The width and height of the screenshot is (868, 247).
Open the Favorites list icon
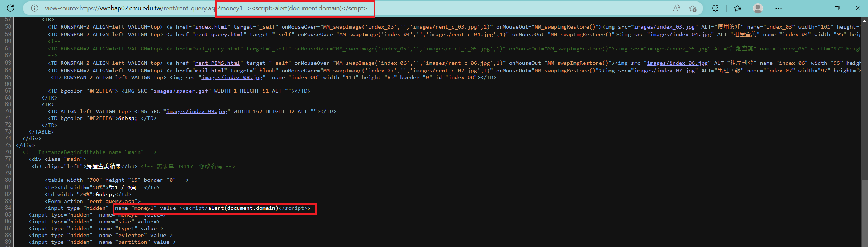737,8
